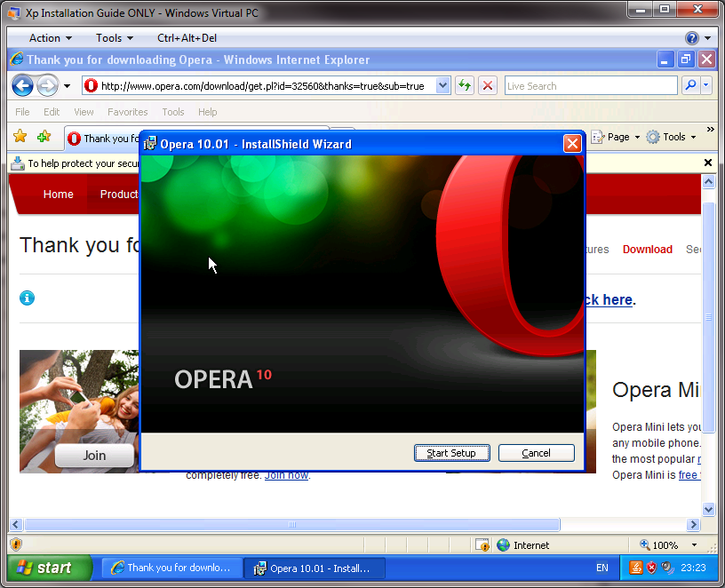Click the horizontal scrollbar thumb

click(292, 524)
